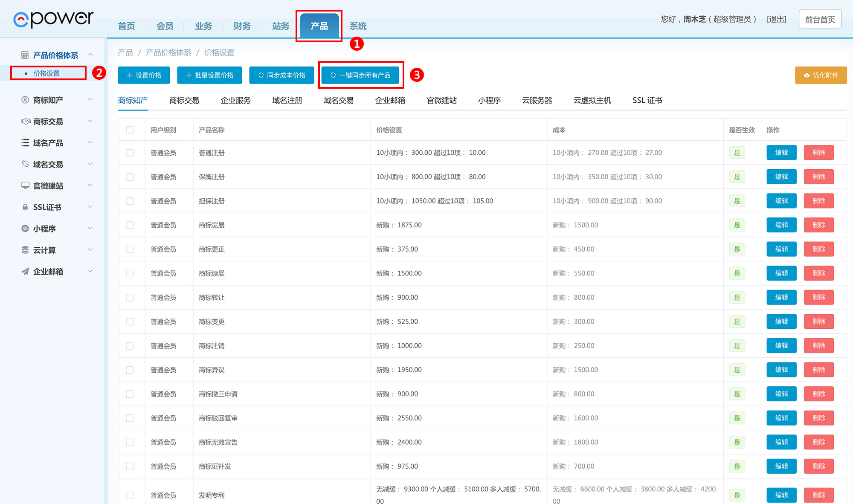Click the 云计算 database stack icon
853x504 pixels.
(25, 250)
